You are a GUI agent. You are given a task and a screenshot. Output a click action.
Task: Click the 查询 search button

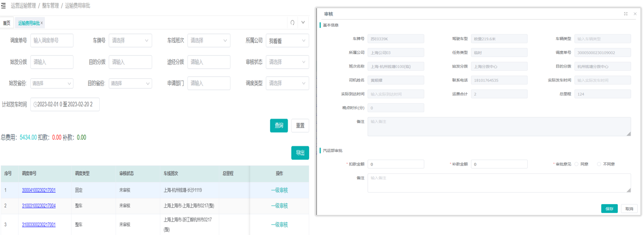(x=279, y=126)
